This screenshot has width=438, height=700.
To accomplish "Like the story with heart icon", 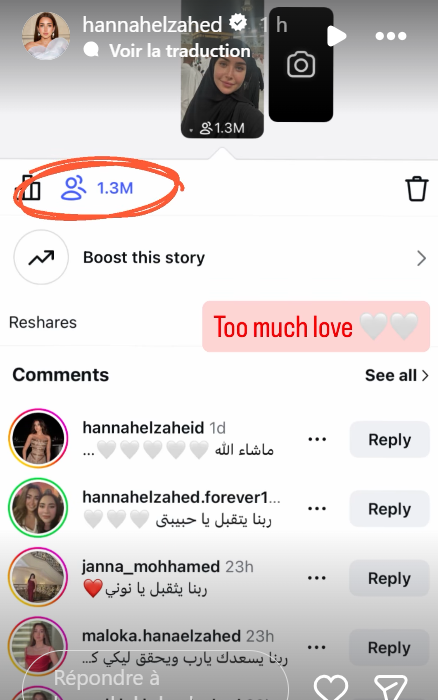I will (x=330, y=688).
